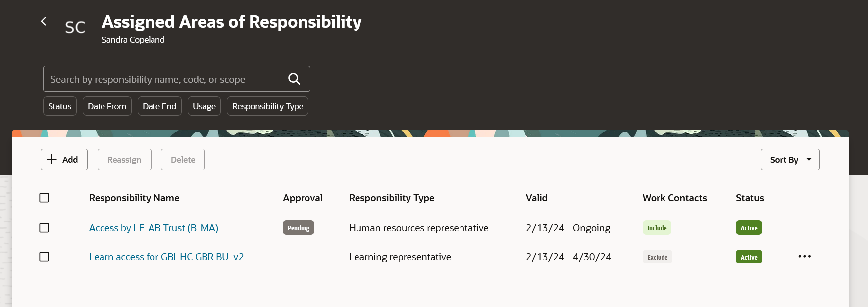Open the Usage filter
The height and width of the screenshot is (307, 868).
tap(204, 106)
